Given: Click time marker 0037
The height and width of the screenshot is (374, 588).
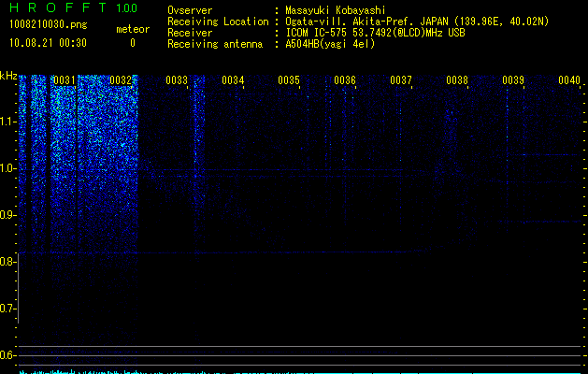Looking at the screenshot, I should click(x=401, y=80).
